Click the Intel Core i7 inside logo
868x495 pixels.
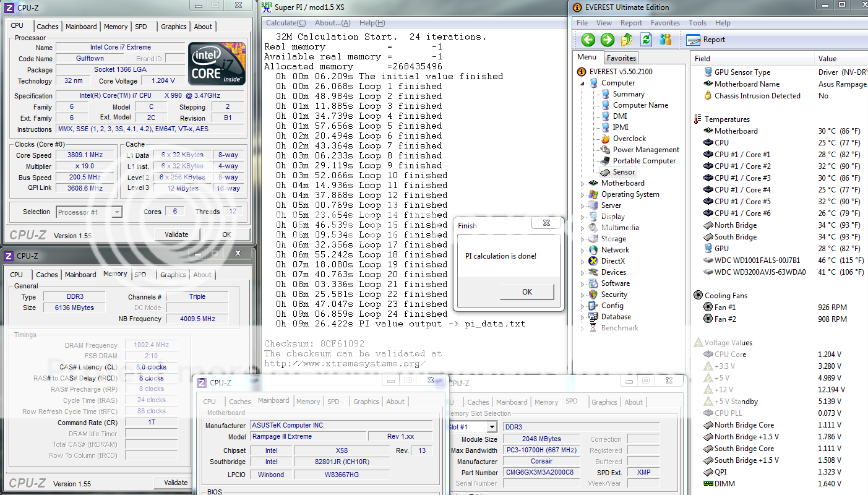(x=217, y=64)
